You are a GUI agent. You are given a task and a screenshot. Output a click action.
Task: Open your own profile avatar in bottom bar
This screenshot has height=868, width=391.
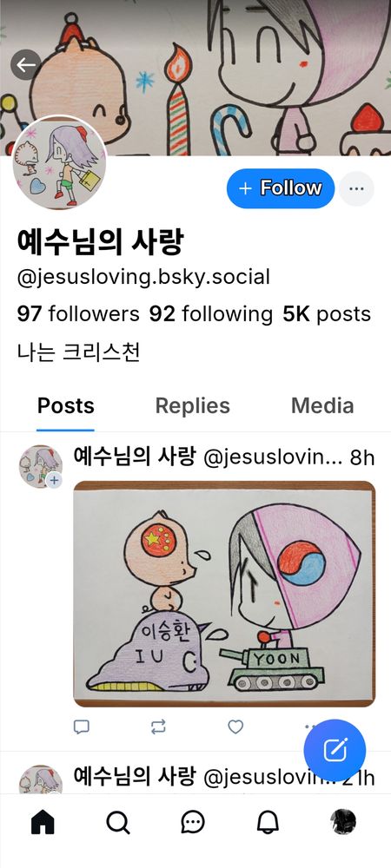(x=343, y=821)
